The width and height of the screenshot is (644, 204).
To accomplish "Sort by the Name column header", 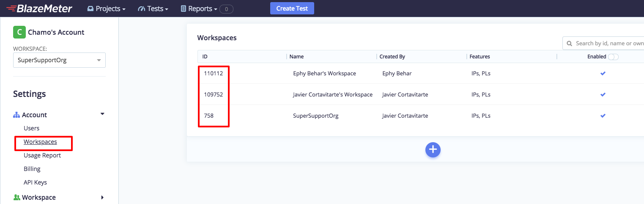I will tap(296, 56).
